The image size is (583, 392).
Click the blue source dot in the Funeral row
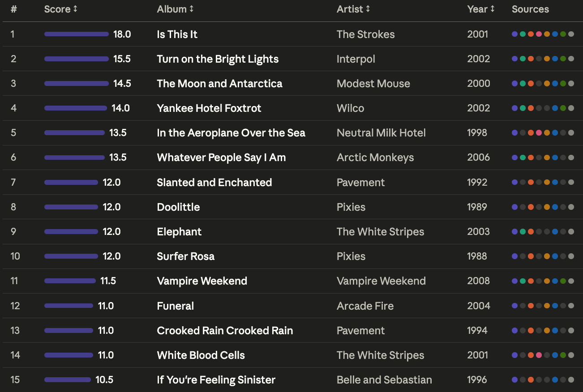pos(555,306)
